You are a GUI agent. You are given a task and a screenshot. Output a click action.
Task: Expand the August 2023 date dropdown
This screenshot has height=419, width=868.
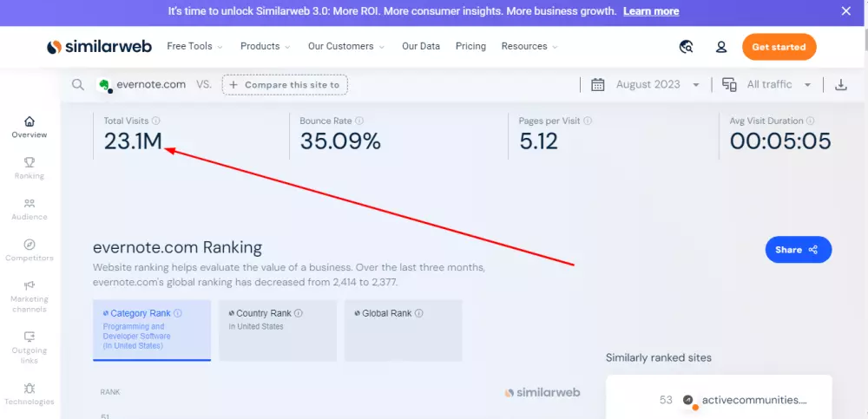[647, 84]
